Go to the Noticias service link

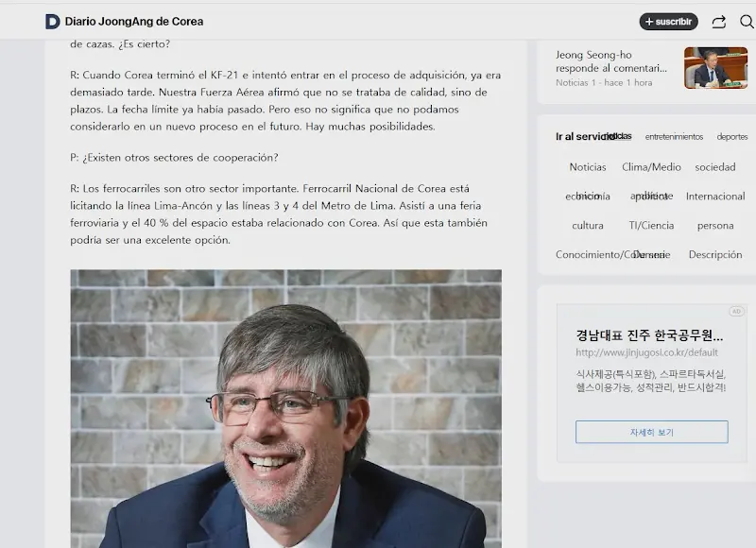coord(588,167)
